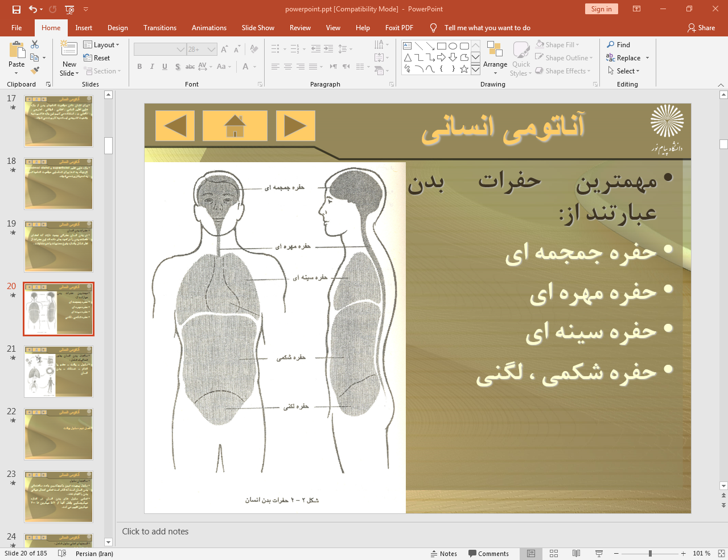
Task: Click the Undo arrow icon
Action: click(33, 9)
